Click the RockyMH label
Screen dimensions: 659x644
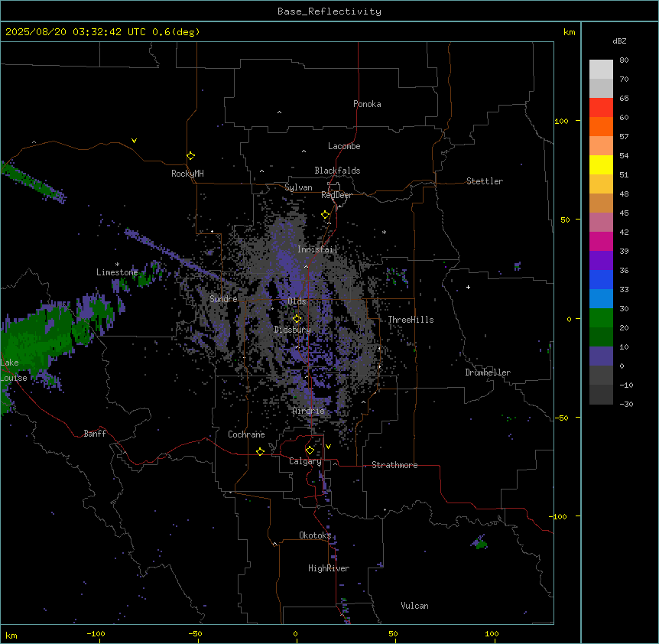tap(187, 174)
